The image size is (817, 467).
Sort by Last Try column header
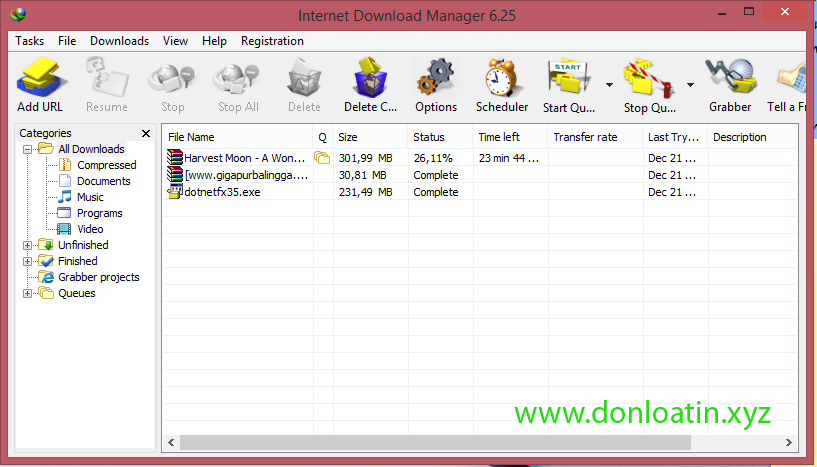(675, 137)
